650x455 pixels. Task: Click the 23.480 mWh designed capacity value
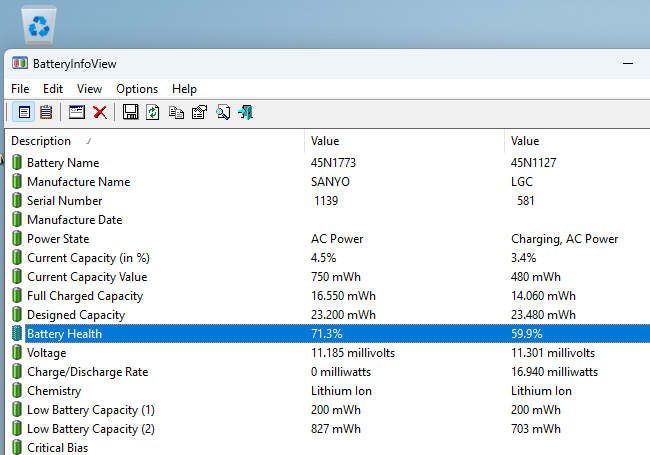click(x=543, y=315)
